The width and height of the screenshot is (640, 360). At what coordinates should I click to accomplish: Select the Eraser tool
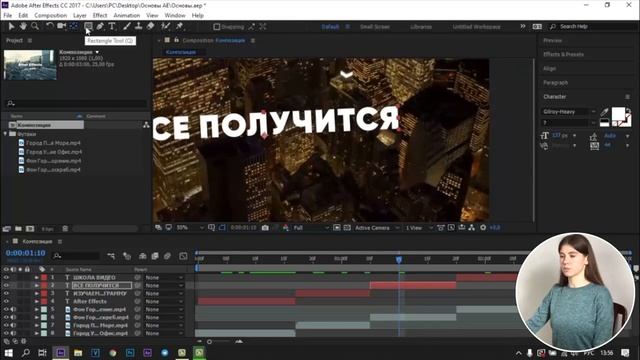(151, 26)
